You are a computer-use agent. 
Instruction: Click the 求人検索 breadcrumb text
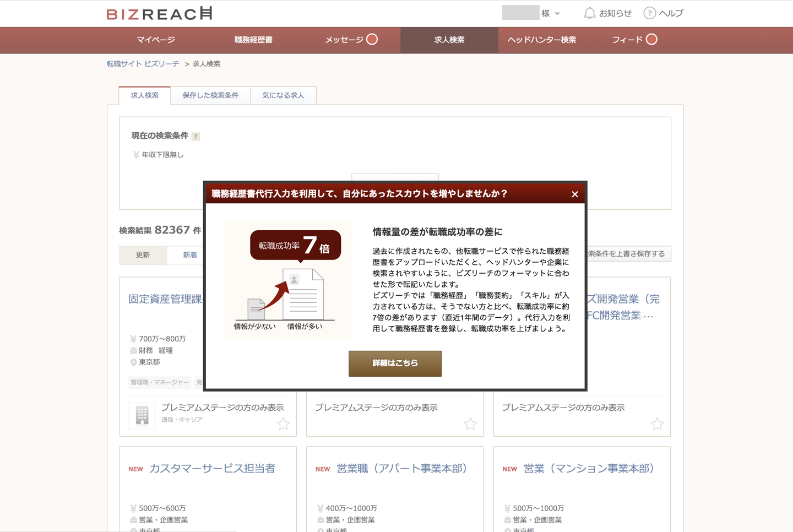pyautogui.click(x=207, y=64)
